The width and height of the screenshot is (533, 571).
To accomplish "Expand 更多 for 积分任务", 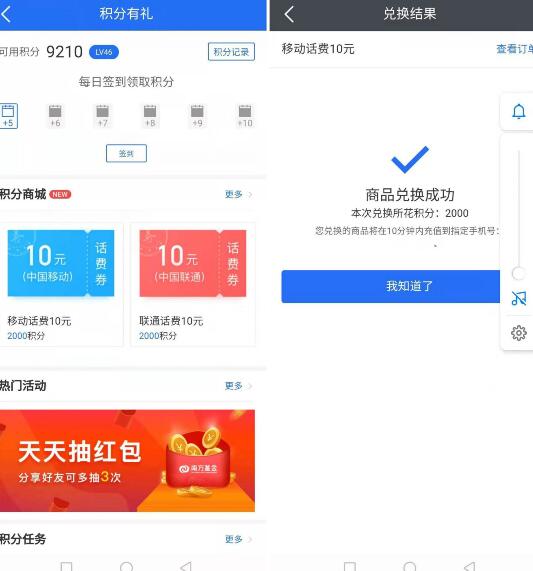I will [x=238, y=539].
